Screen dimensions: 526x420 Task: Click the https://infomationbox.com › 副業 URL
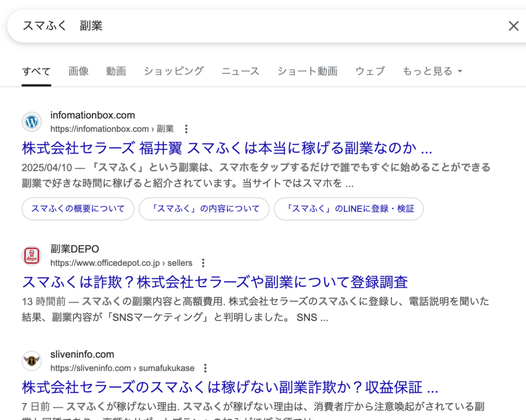[x=112, y=129]
